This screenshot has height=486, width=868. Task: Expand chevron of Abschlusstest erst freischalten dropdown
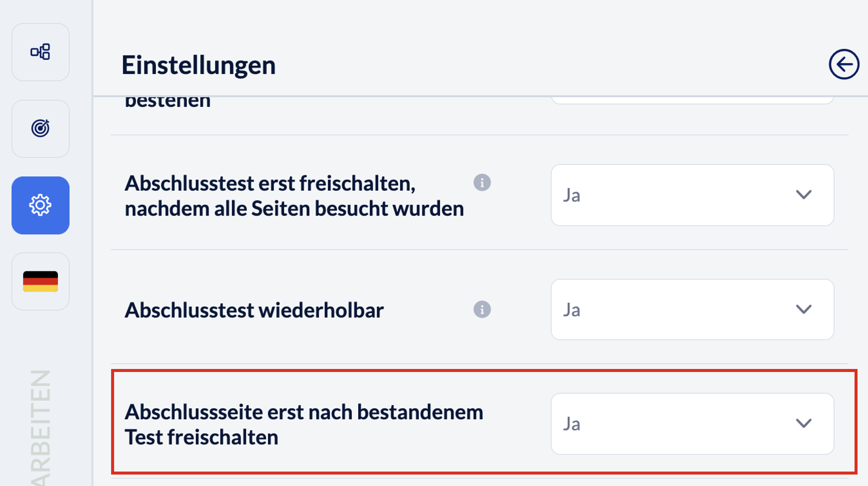point(803,195)
